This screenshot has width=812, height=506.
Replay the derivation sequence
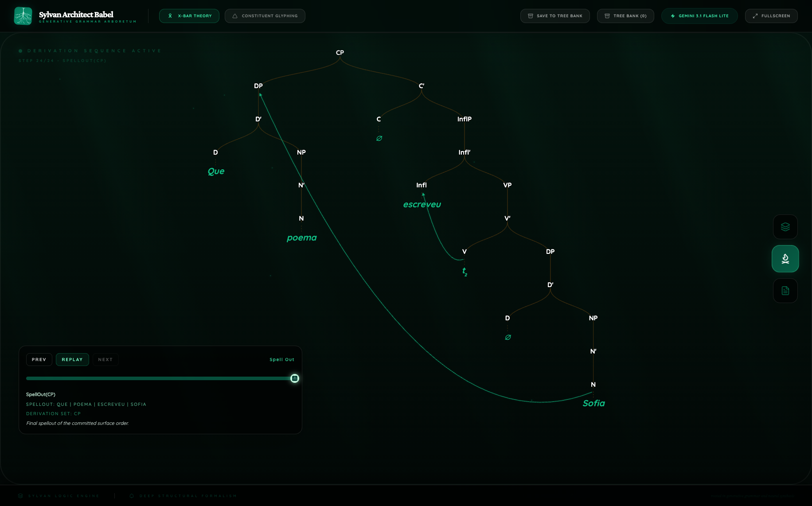pyautogui.click(x=72, y=359)
